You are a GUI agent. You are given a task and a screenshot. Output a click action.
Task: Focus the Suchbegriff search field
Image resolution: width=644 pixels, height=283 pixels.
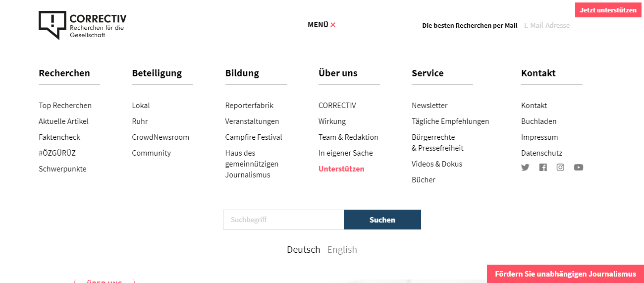tap(283, 220)
